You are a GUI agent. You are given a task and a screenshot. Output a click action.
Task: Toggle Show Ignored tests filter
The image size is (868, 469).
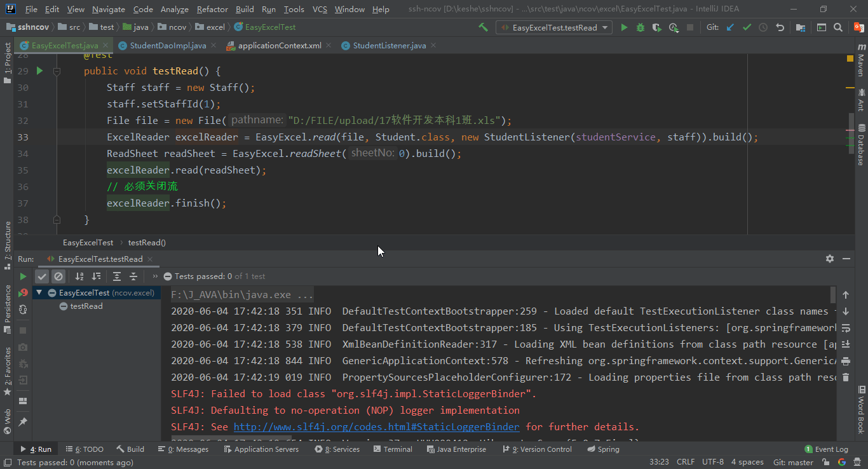(x=58, y=276)
